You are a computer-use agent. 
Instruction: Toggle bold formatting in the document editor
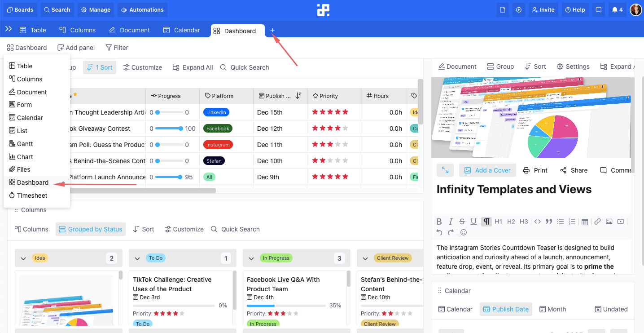(439, 221)
